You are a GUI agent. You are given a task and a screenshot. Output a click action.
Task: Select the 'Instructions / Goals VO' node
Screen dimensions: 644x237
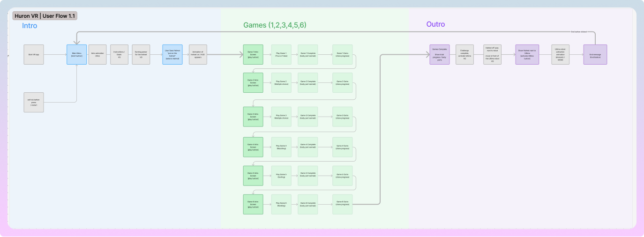point(120,54)
